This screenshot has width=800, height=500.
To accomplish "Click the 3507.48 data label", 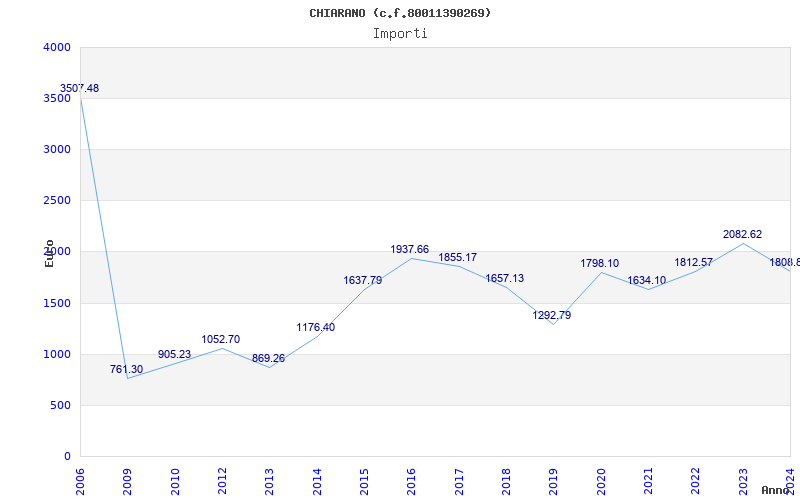I will 80,88.
